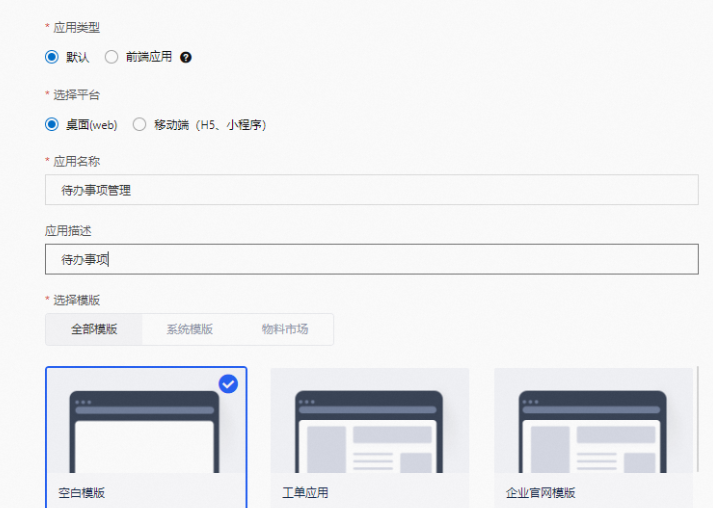Click the 空白模版 template name
The width and height of the screenshot is (713, 508).
(x=82, y=493)
